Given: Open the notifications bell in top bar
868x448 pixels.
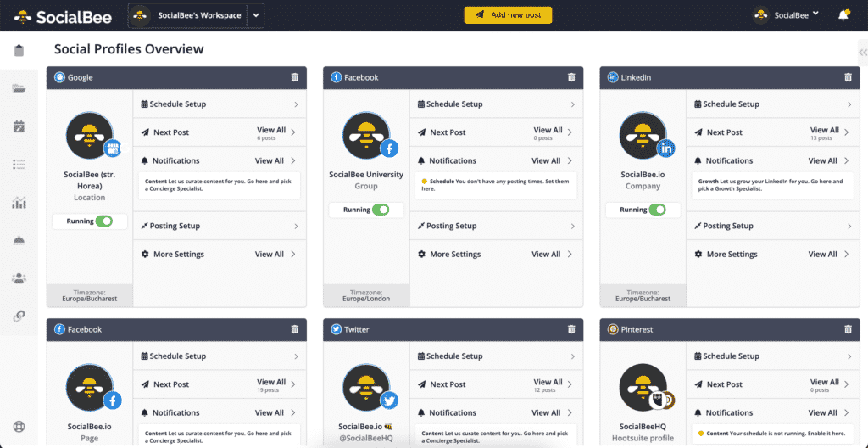Looking at the screenshot, I should [x=843, y=15].
